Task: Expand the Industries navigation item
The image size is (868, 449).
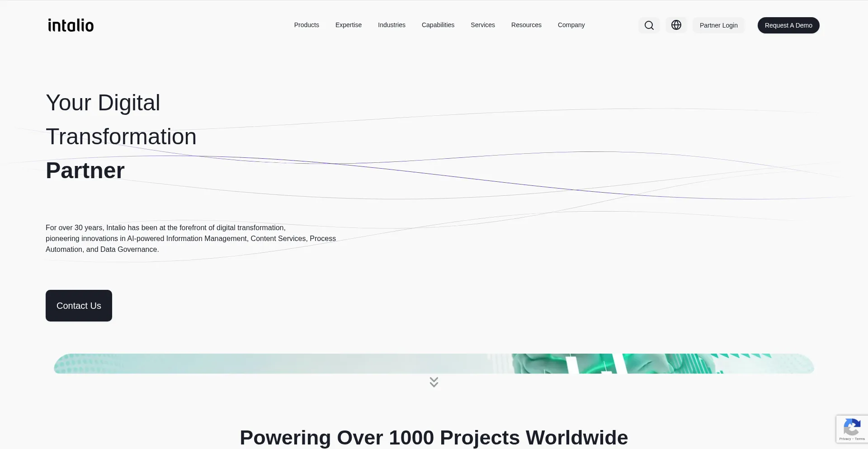Action: pos(392,25)
